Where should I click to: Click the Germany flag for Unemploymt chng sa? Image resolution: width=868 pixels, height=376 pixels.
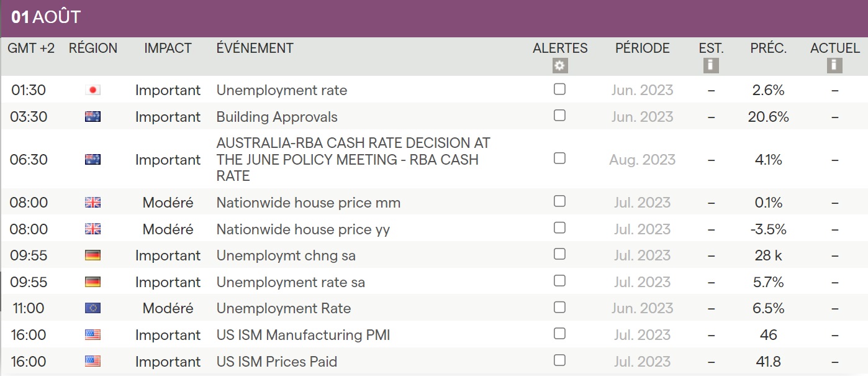[93, 255]
